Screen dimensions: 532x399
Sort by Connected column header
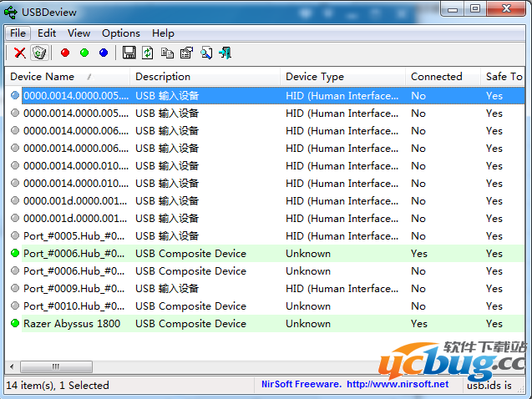[x=443, y=77]
